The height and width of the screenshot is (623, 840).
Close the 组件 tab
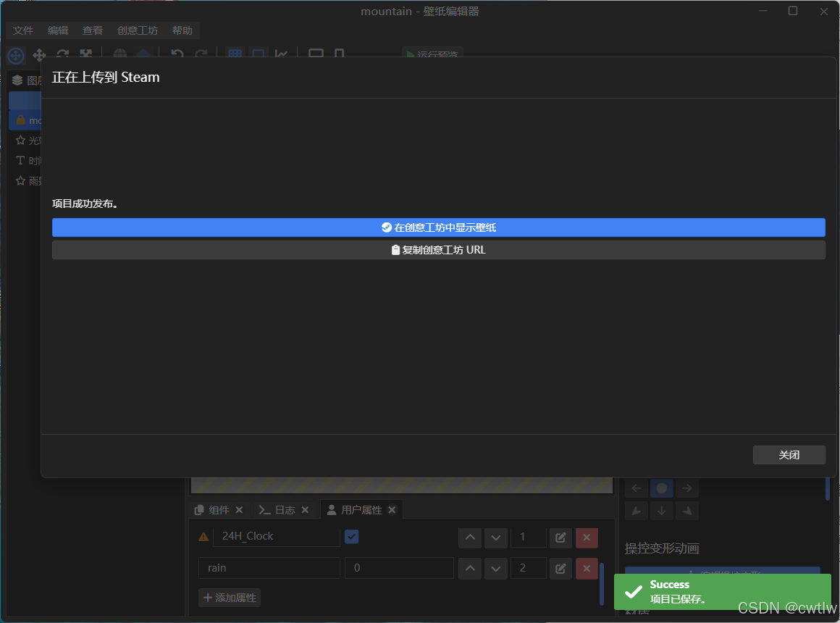240,510
